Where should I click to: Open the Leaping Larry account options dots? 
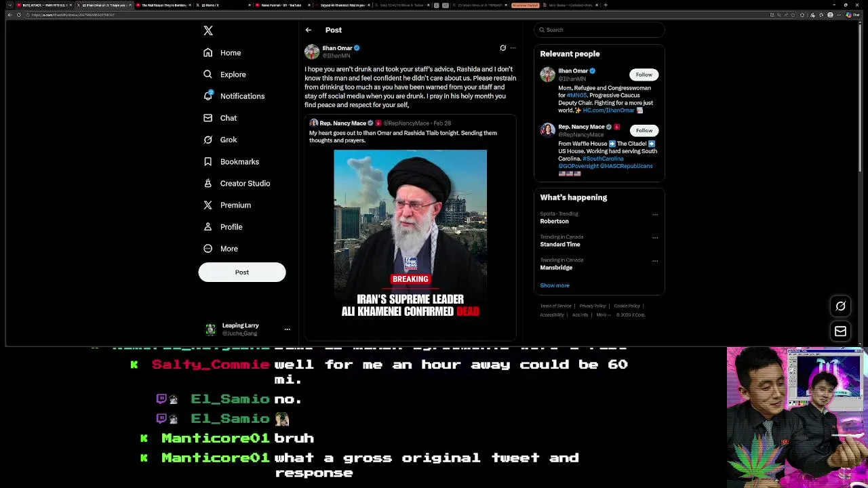point(287,329)
